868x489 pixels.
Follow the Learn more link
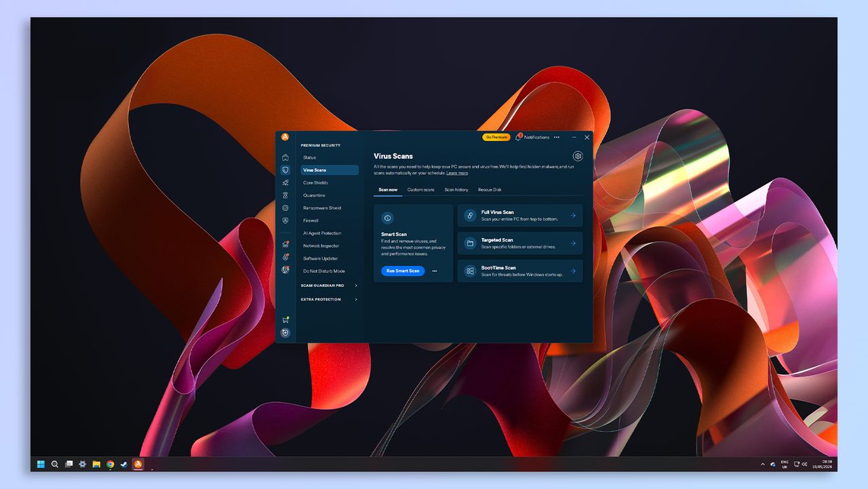[457, 173]
